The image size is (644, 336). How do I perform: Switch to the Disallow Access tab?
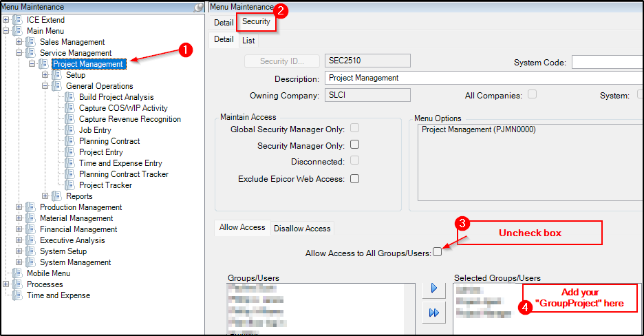click(x=302, y=229)
